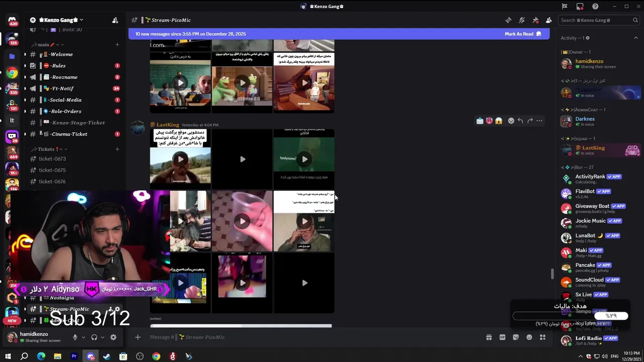
Task: Add channel to main category plus
Action: click(x=117, y=45)
